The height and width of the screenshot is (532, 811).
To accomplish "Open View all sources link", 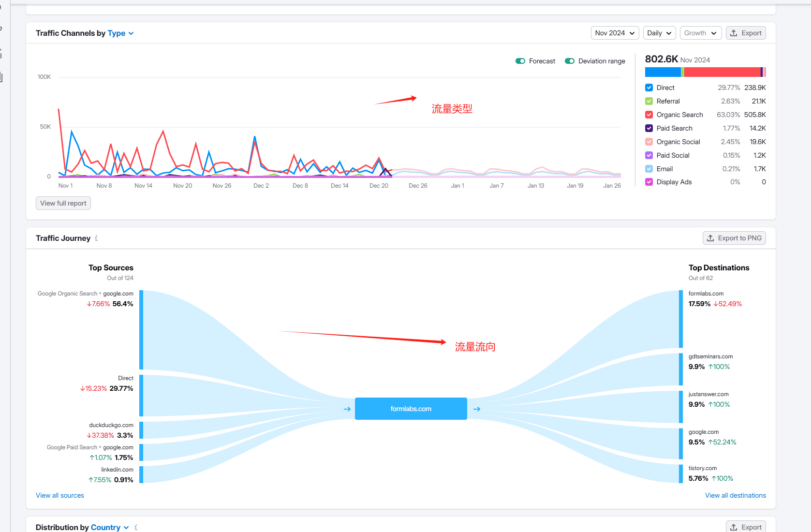I will coord(60,495).
